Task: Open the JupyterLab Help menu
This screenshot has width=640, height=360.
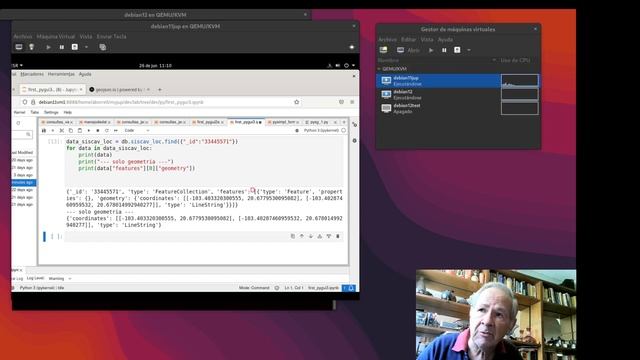Action: click(x=68, y=112)
